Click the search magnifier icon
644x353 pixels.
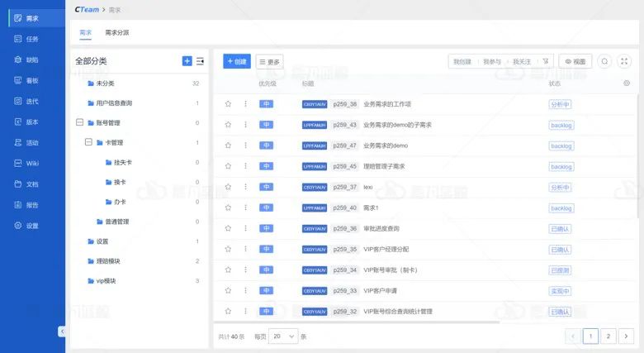click(x=604, y=62)
